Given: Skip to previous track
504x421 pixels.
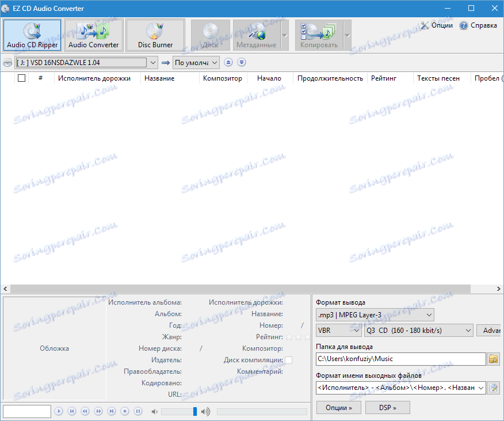Looking at the screenshot, I should pos(72,411).
